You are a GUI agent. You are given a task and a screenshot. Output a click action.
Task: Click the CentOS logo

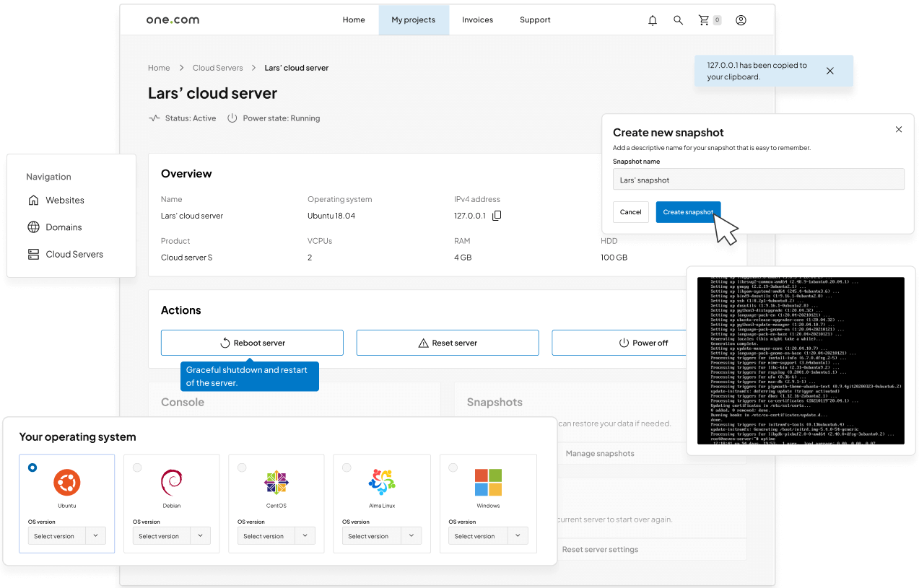276,482
